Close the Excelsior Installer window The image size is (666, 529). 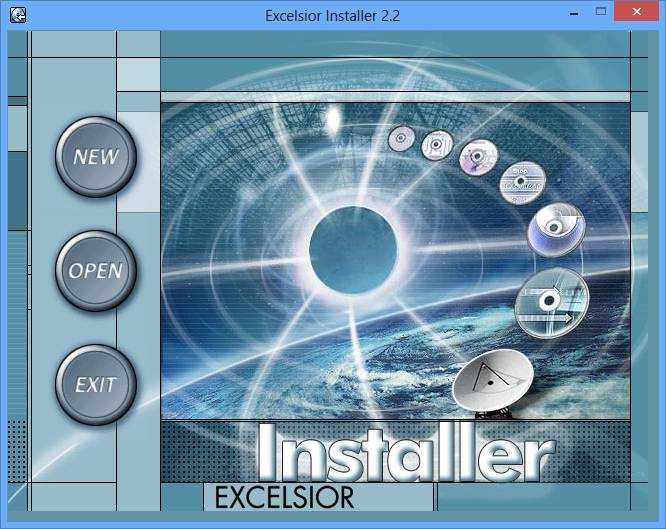637,11
